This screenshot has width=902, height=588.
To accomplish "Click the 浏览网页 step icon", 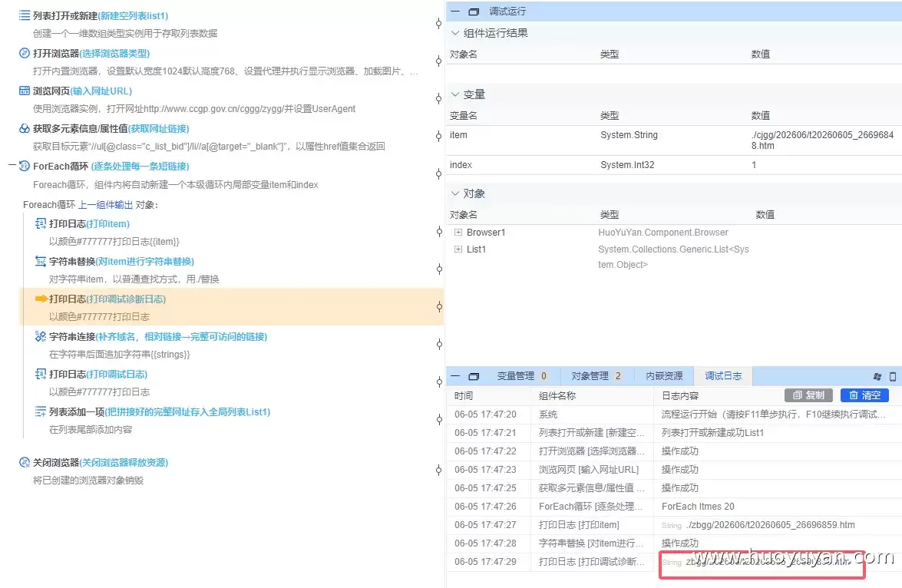I will coord(24,91).
